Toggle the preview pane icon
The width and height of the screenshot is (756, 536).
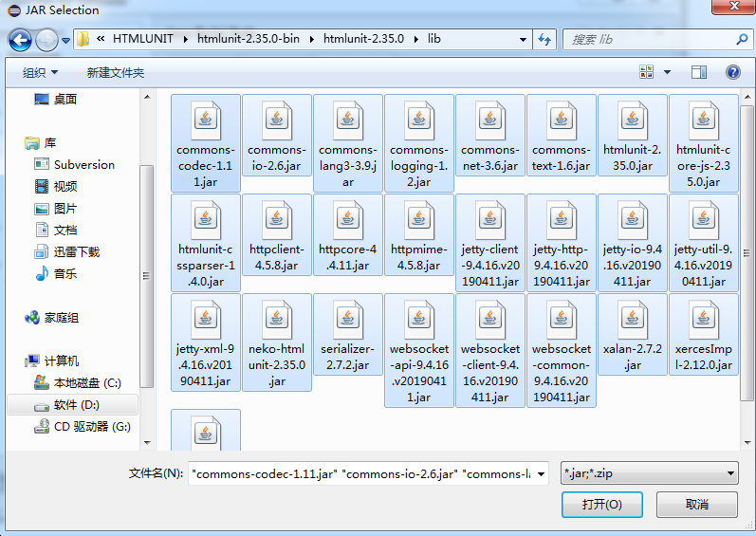click(699, 72)
